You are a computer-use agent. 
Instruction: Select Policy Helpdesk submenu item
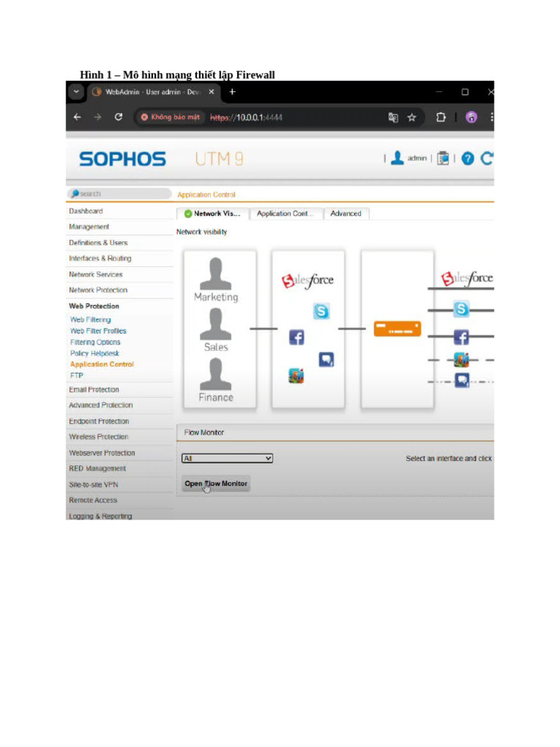94,353
